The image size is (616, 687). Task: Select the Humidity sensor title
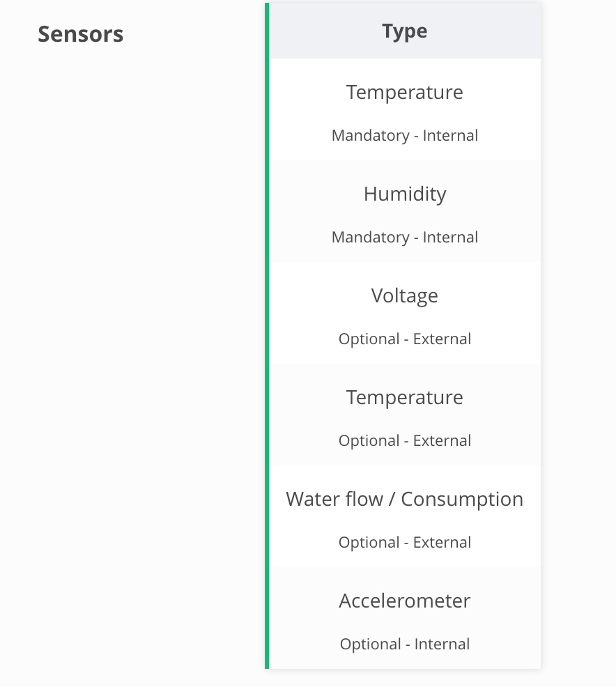point(405,194)
